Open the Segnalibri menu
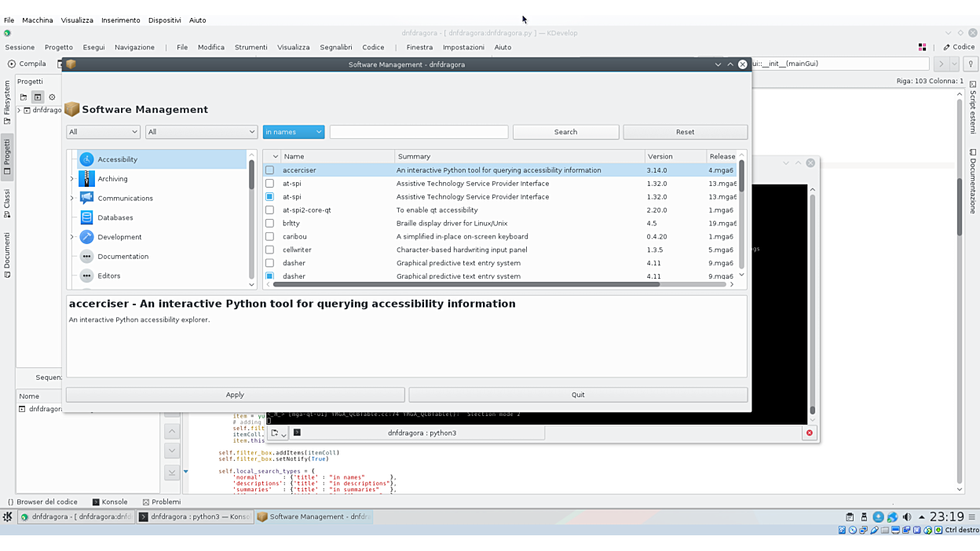The image size is (980, 551). click(x=335, y=47)
